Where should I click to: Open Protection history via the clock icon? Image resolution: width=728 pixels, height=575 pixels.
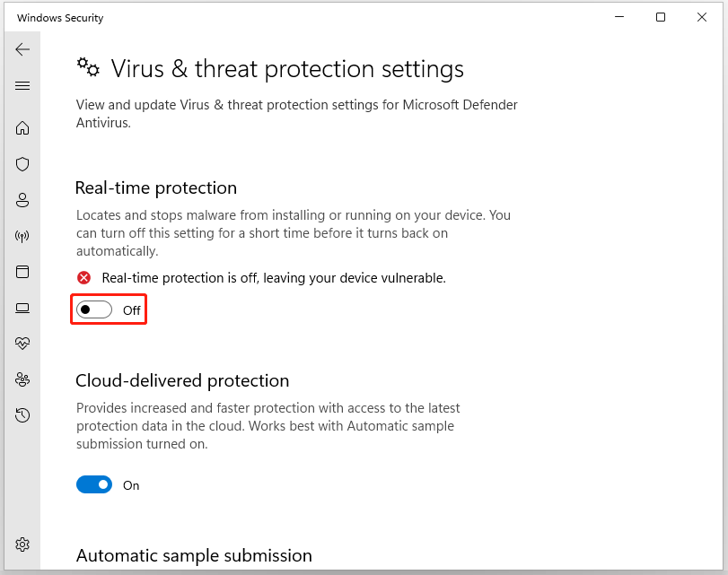tap(22, 414)
